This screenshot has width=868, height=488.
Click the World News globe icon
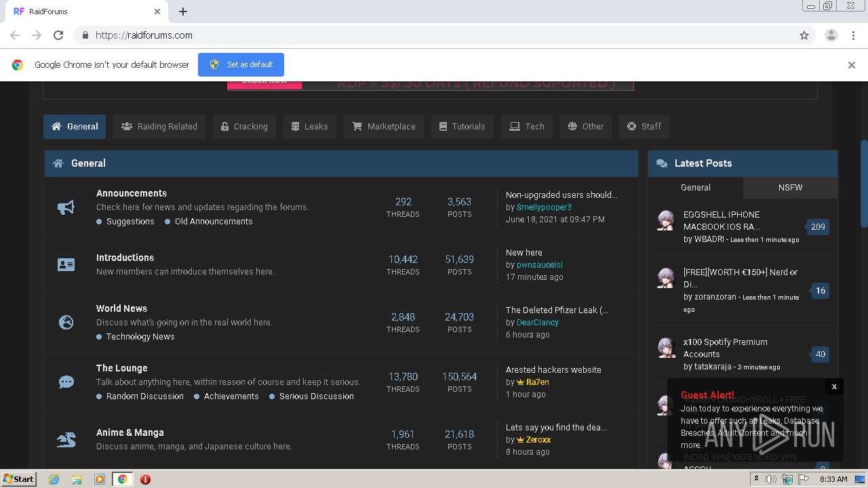point(66,323)
